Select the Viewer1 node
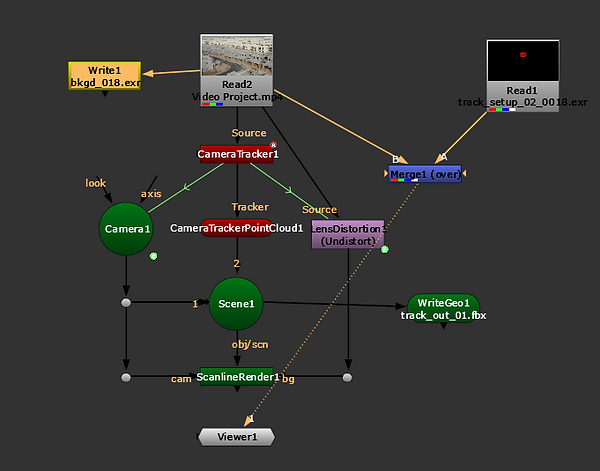 coord(237,437)
